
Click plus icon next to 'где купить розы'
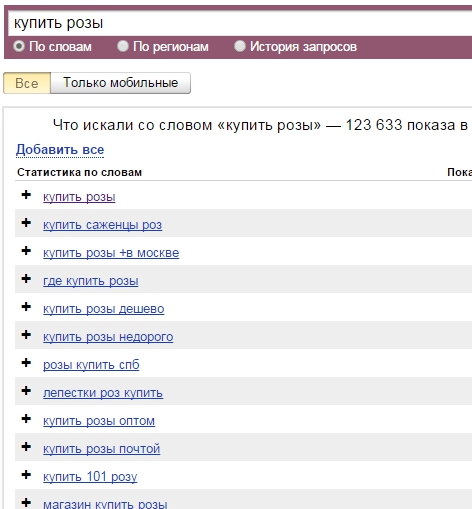26,279
